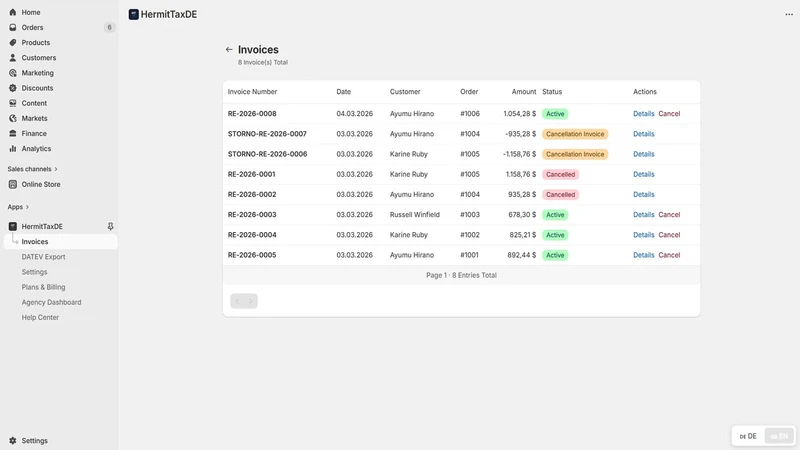The width and height of the screenshot is (800, 450).
Task: Open Help Center page
Action: point(40,317)
